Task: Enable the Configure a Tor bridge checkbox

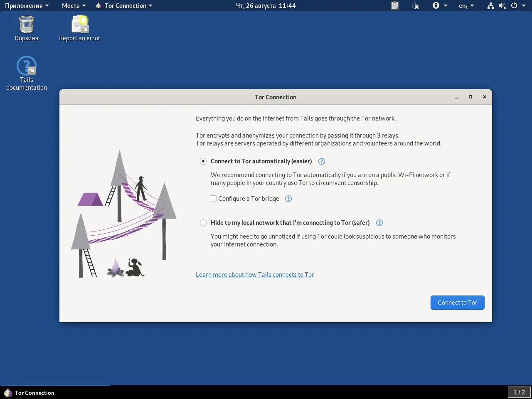Action: click(213, 199)
